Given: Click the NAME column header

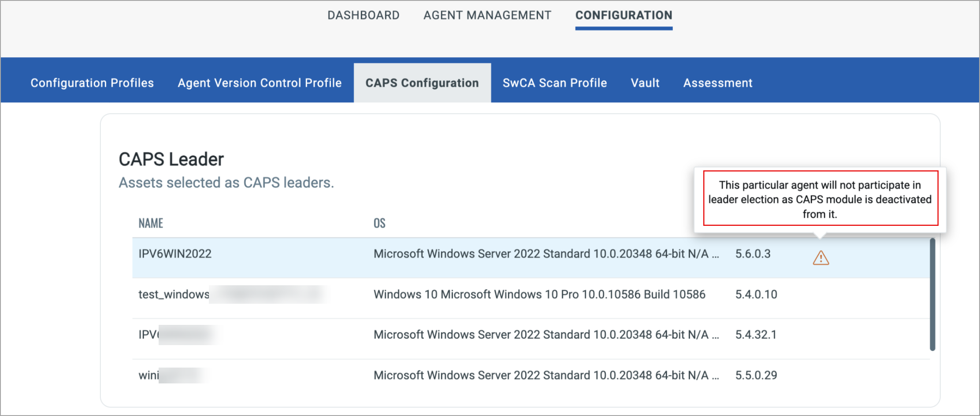Looking at the screenshot, I should click(x=151, y=223).
